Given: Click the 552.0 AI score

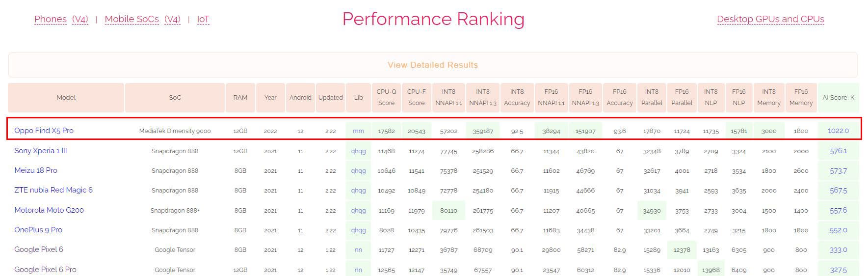Looking at the screenshot, I should point(838,230).
